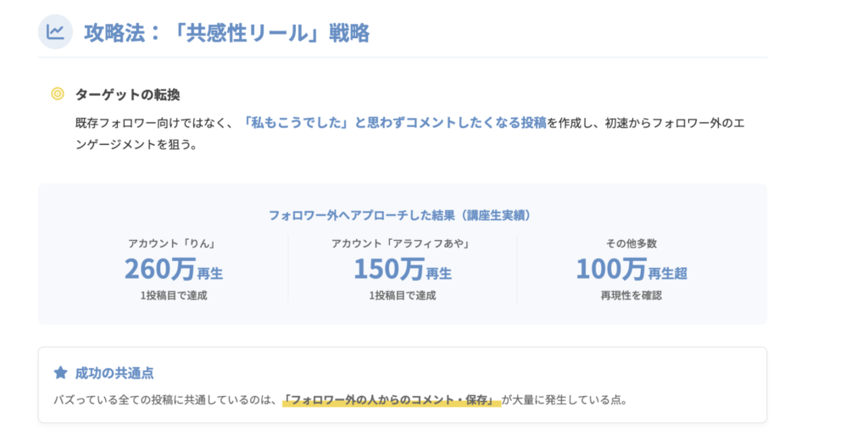Click the 再現性を確認 caption
This screenshot has height=440, width=868.
631,296
